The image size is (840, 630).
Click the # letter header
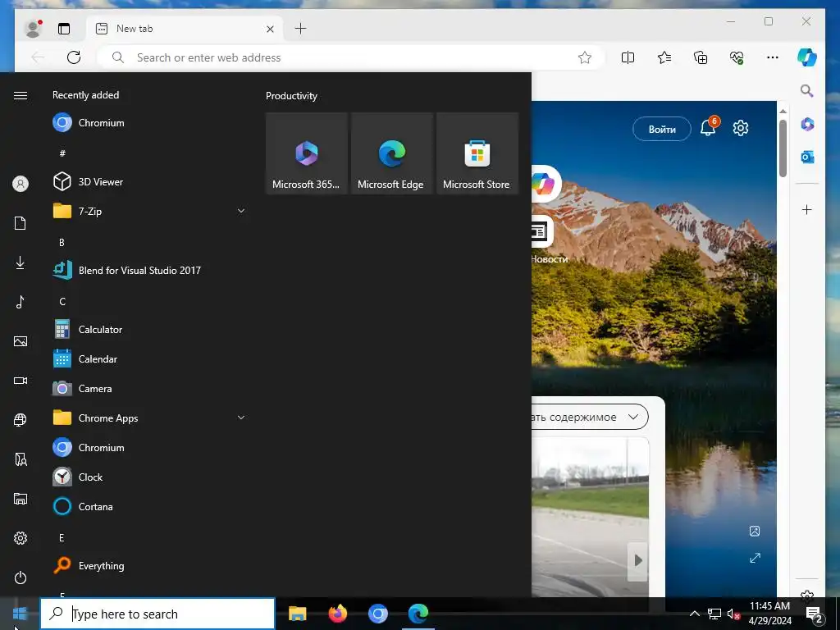tap(62, 153)
